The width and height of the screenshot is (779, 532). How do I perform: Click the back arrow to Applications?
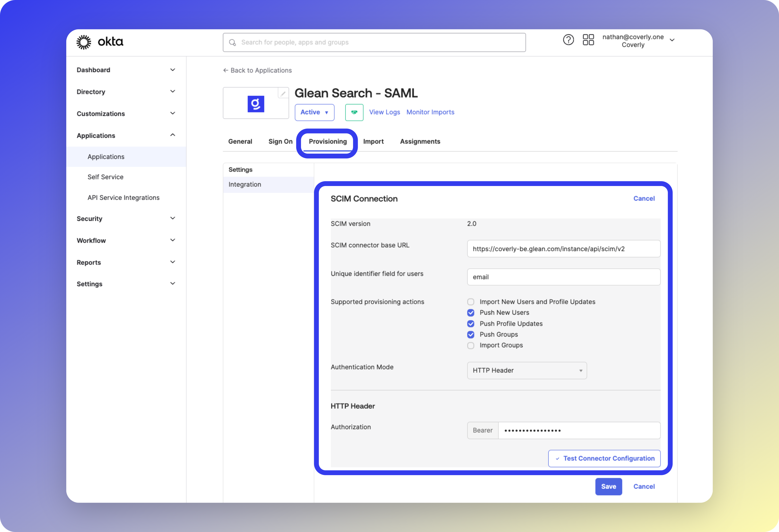226,70
